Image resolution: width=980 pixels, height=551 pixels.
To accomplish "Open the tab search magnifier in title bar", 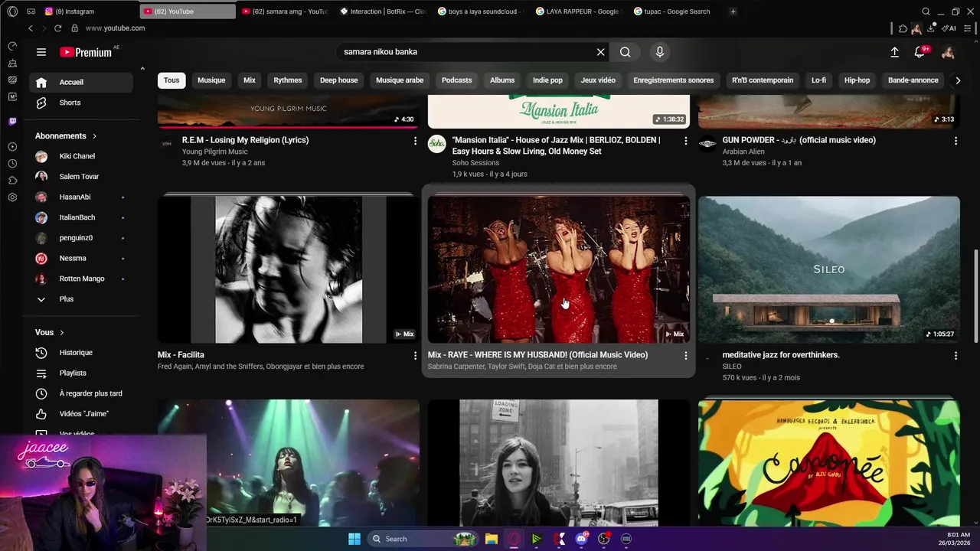I will pos(926,11).
